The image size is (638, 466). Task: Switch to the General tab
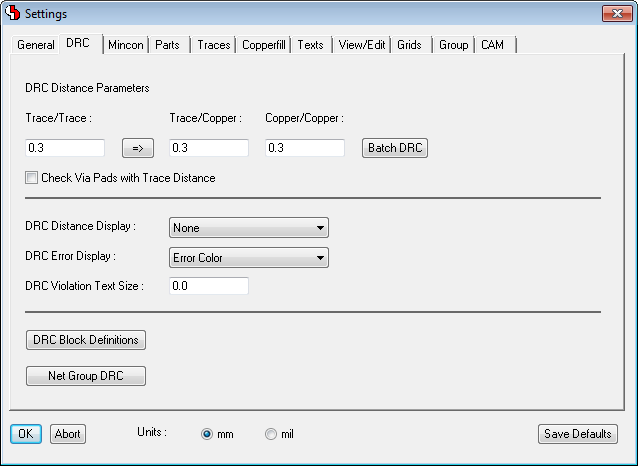(36, 45)
